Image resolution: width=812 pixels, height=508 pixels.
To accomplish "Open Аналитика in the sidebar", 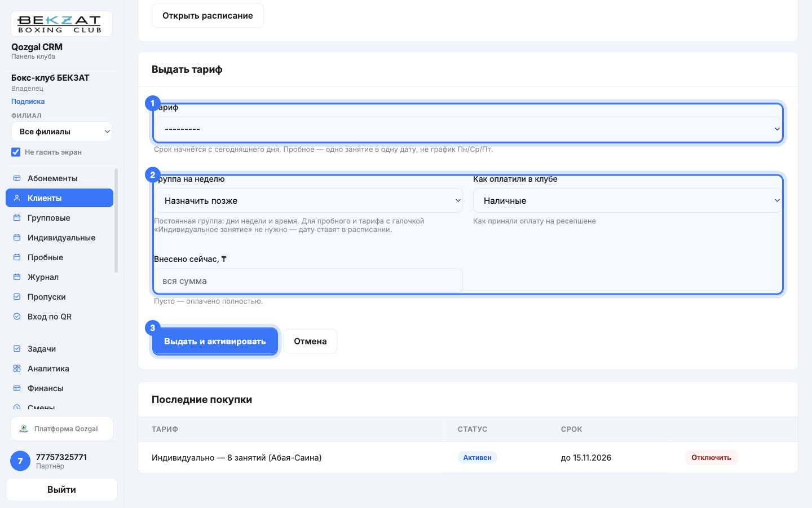I will coord(59,369).
